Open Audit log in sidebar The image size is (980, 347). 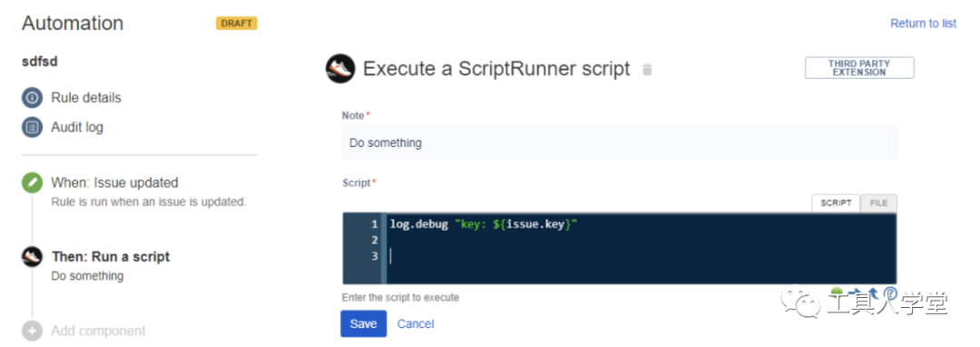(77, 127)
